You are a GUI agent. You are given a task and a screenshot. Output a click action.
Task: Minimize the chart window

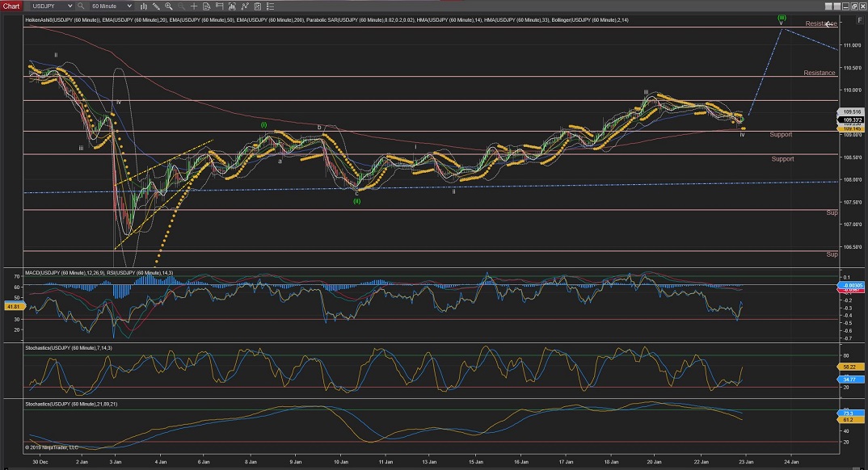coord(845,6)
